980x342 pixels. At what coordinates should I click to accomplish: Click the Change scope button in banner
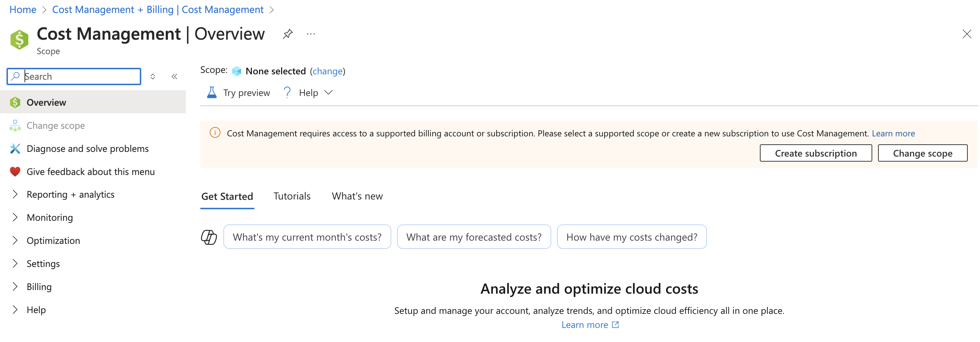(x=922, y=153)
